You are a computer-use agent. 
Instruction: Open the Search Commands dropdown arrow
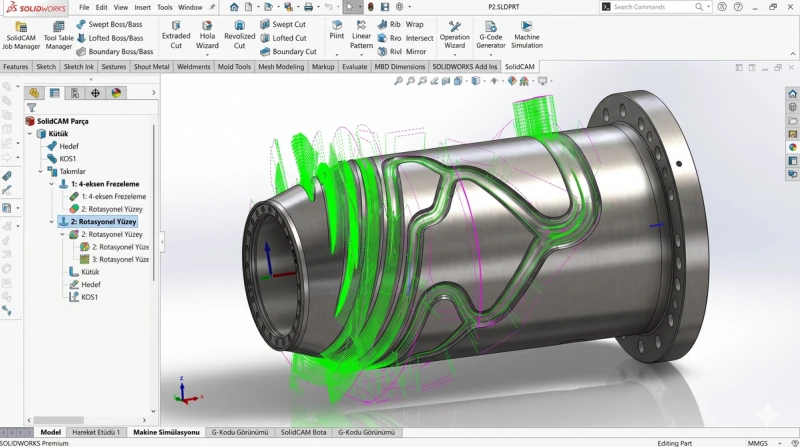[x=709, y=7]
